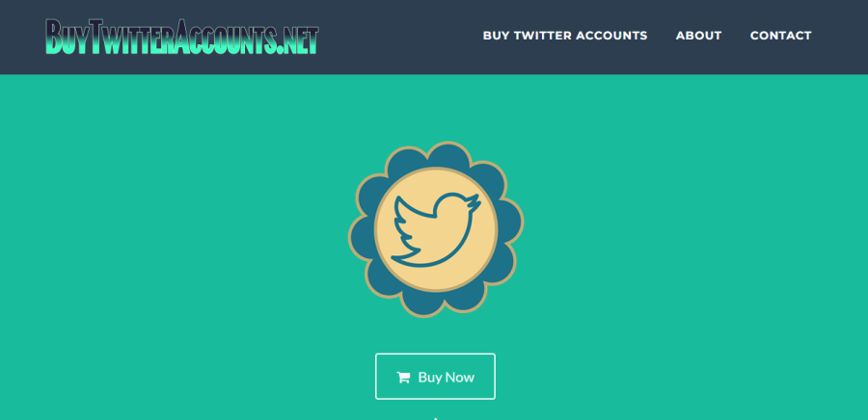Go to the CONTACT page
868x420 pixels.
pos(780,36)
